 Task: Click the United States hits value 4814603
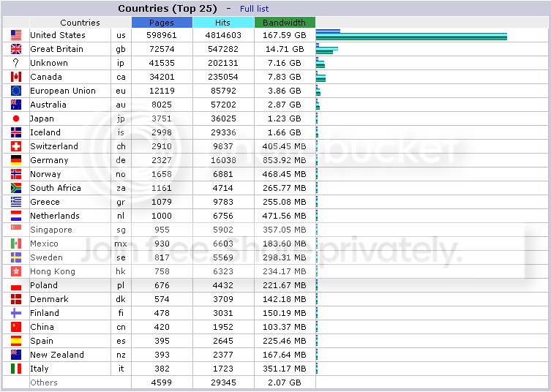pos(223,36)
